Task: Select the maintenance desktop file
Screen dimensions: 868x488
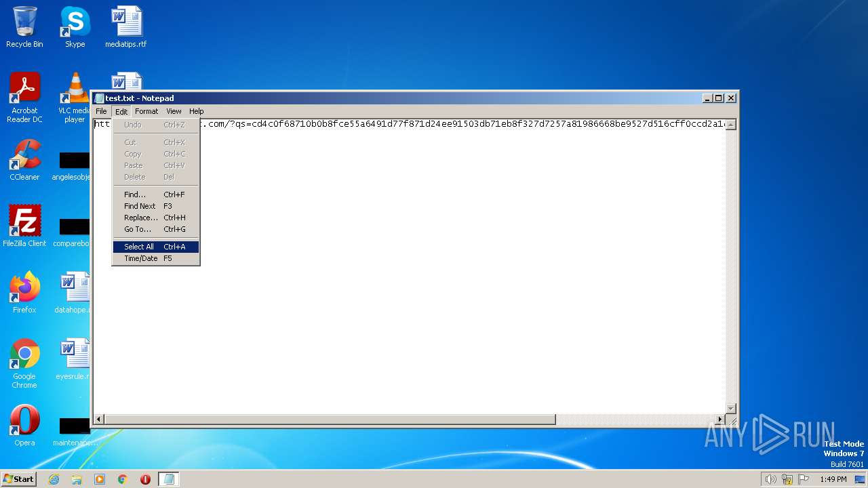Action: click(73, 432)
